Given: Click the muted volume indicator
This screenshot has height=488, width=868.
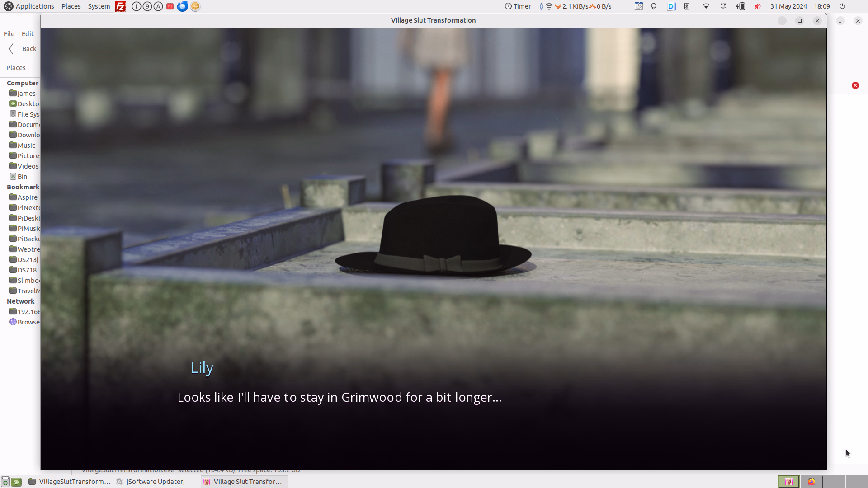Looking at the screenshot, I should point(758,6).
